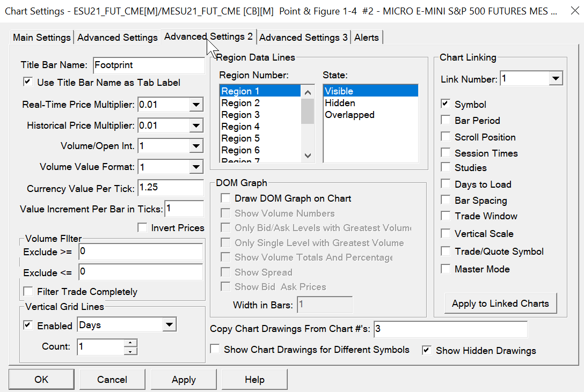Expand the Volume Value Format dropdown
This screenshot has width=584, height=392.
[196, 167]
